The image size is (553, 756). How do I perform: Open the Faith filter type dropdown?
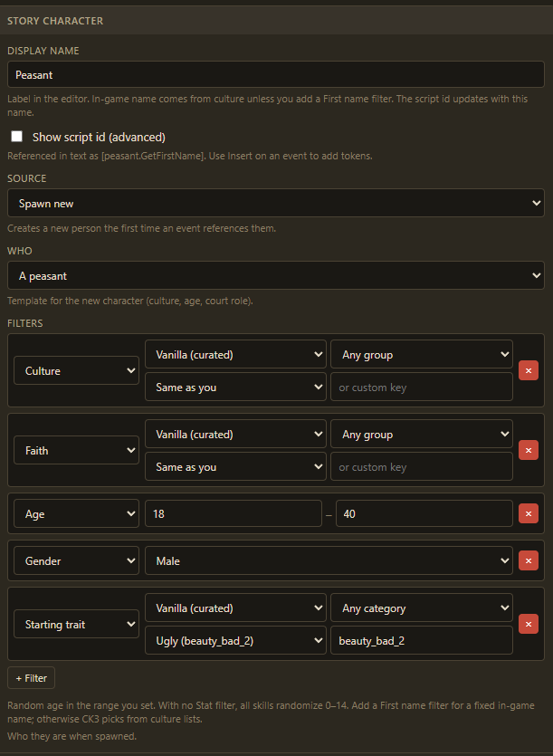(x=77, y=450)
